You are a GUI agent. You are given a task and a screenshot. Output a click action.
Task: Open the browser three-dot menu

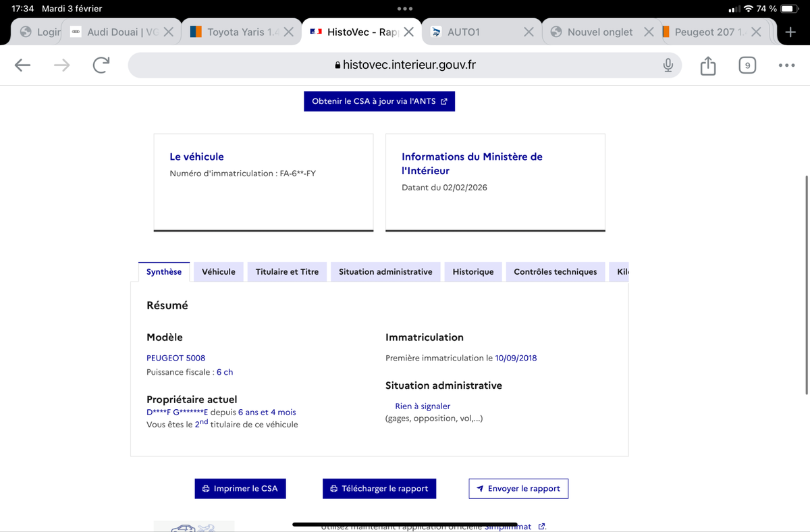coord(786,65)
